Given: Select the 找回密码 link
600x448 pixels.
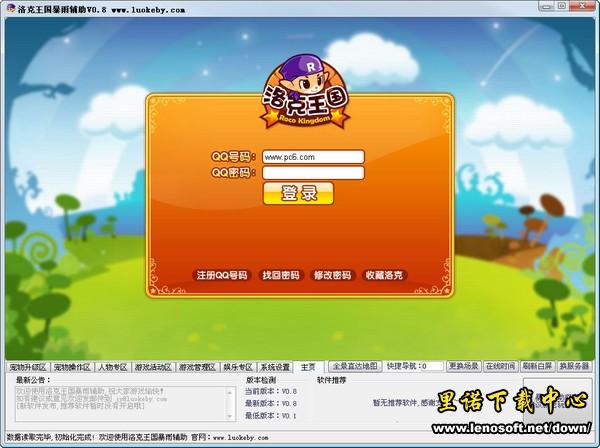Looking at the screenshot, I should (x=281, y=275).
